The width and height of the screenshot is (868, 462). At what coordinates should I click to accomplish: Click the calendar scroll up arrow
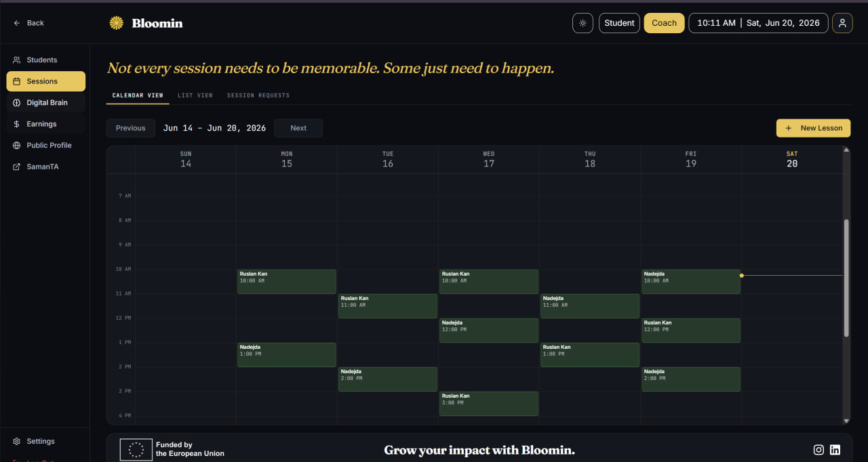846,150
